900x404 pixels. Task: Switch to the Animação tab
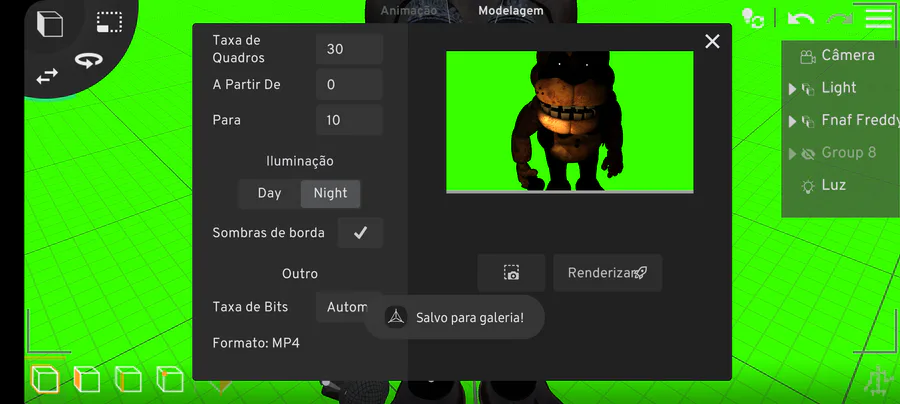click(x=409, y=11)
